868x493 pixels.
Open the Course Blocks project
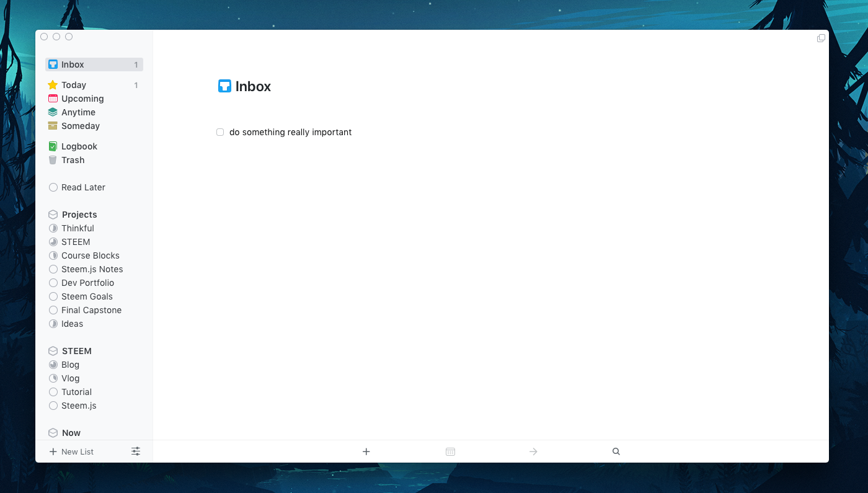pos(94,255)
